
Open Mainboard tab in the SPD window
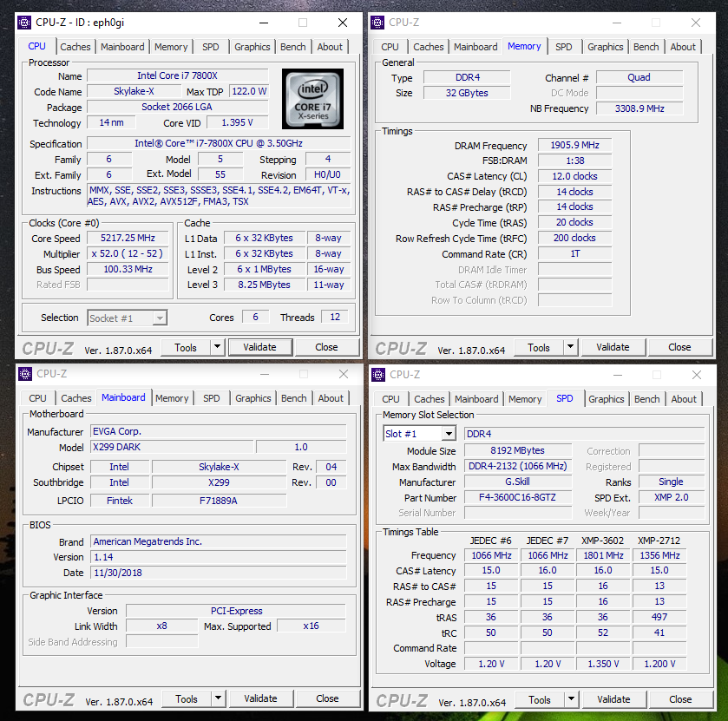click(476, 399)
